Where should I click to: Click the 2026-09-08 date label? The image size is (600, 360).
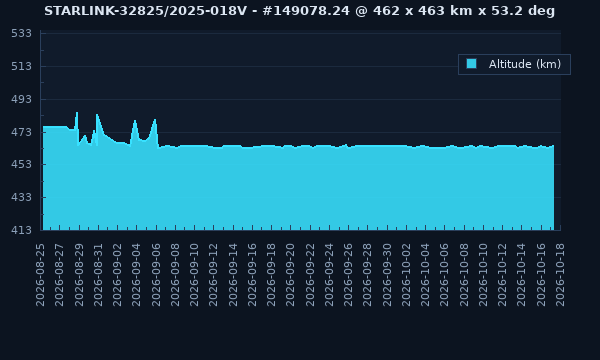click(175, 275)
